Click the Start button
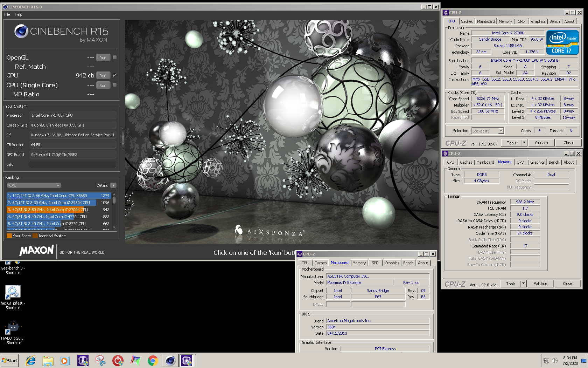Screen dimensions: 588x368 10,360
